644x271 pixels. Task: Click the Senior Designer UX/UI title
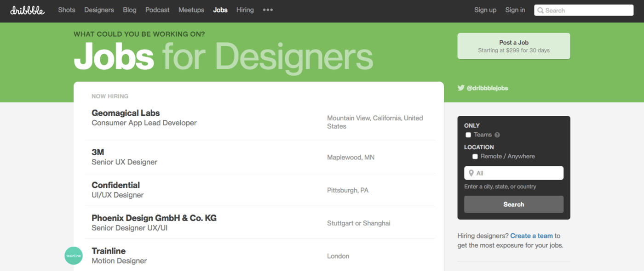click(129, 228)
